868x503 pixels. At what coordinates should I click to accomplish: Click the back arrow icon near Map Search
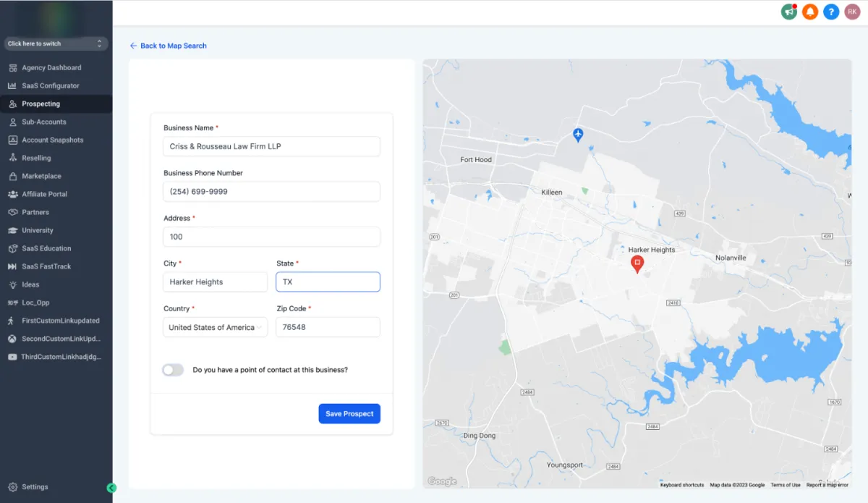133,46
